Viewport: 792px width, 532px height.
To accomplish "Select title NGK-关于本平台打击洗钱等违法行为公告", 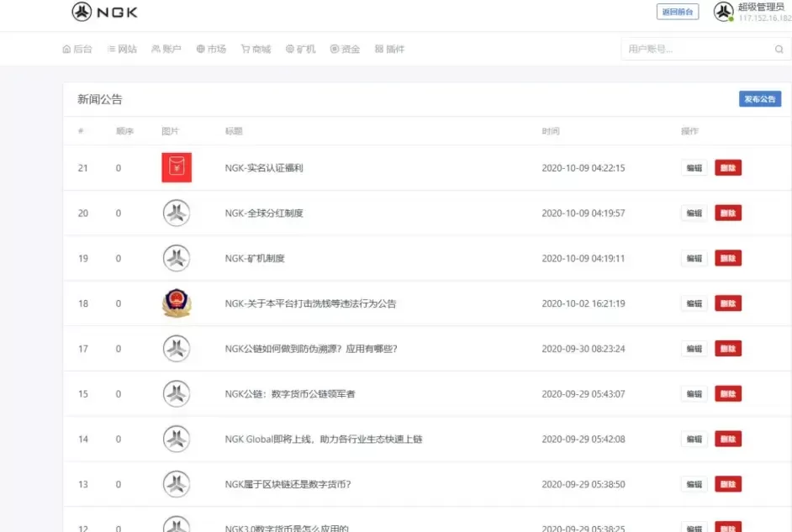I will click(310, 303).
